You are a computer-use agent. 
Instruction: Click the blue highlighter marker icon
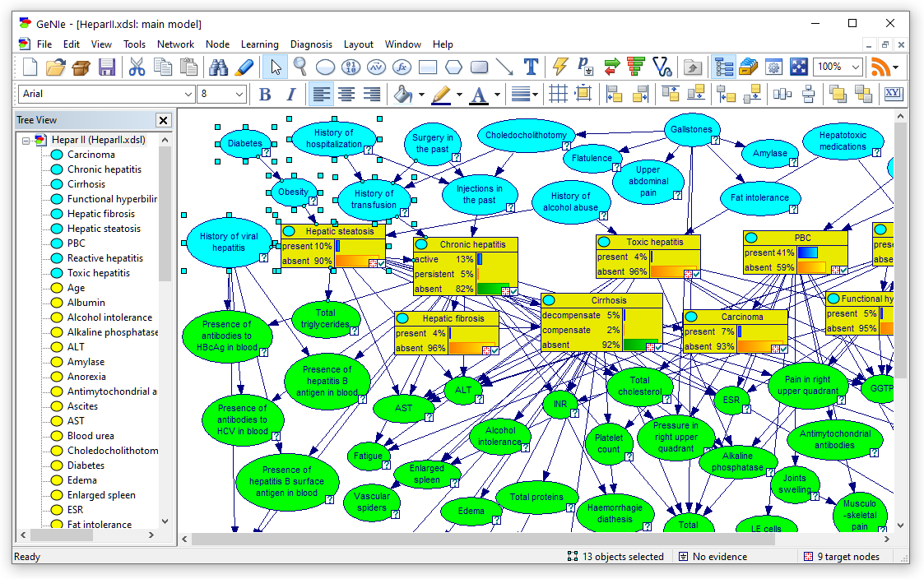pos(244,67)
